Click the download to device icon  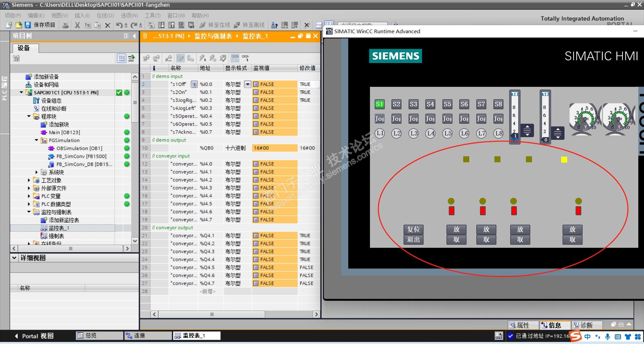pyautogui.click(x=161, y=25)
